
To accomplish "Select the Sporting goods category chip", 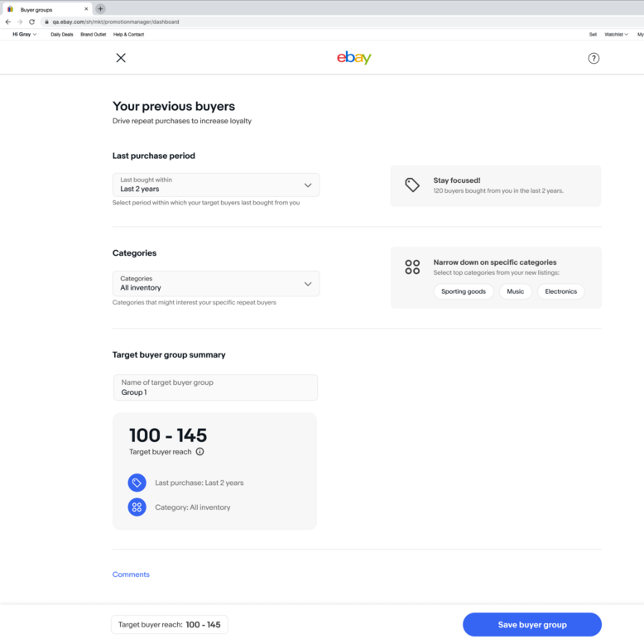I will pos(464,291).
